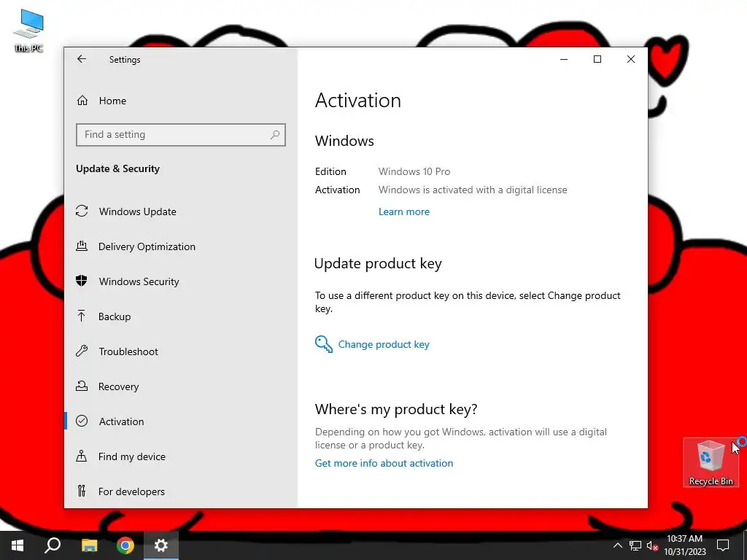Click the Troubleshoot wrench icon
Screen dimensions: 747x560
82,351
